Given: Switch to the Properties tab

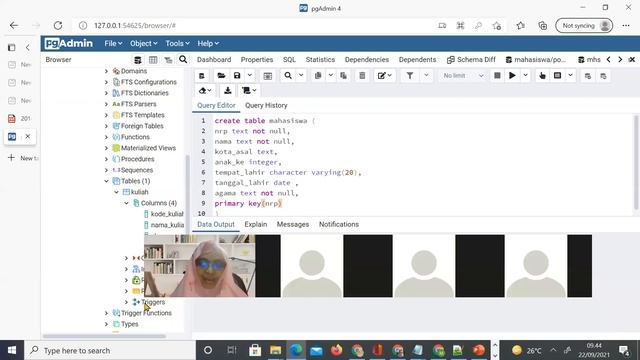Looking at the screenshot, I should coord(257,60).
